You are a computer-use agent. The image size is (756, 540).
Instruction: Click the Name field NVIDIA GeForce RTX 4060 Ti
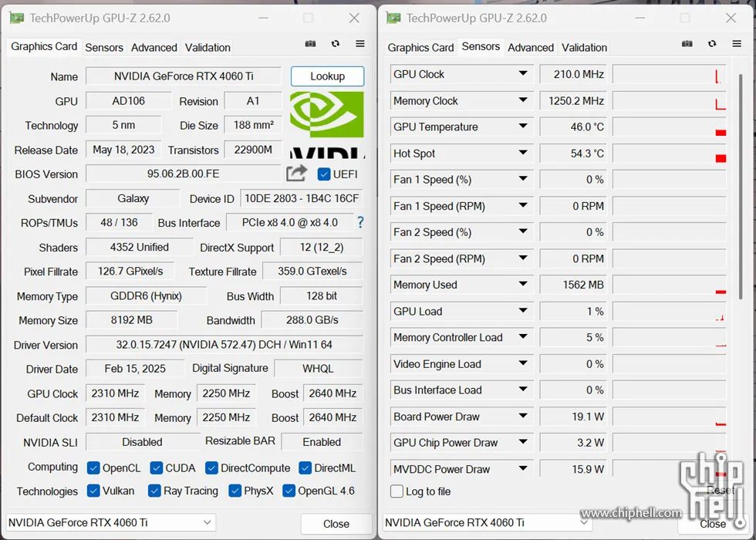[184, 76]
